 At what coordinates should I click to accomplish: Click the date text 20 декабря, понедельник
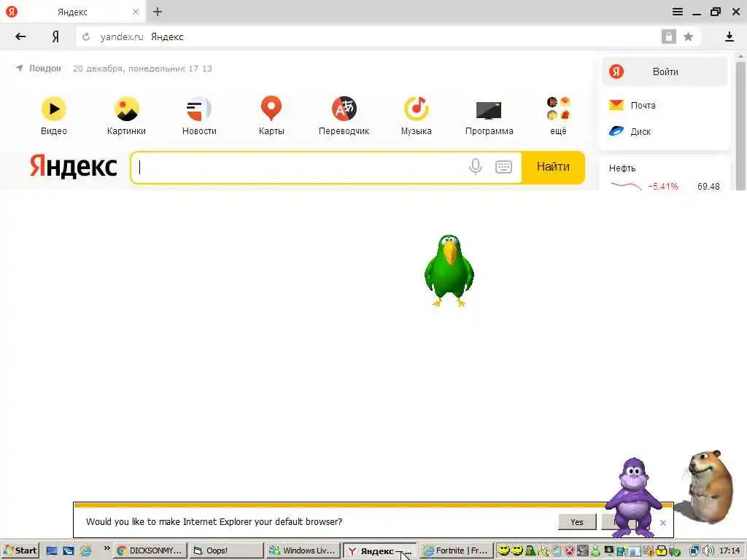pos(128,69)
